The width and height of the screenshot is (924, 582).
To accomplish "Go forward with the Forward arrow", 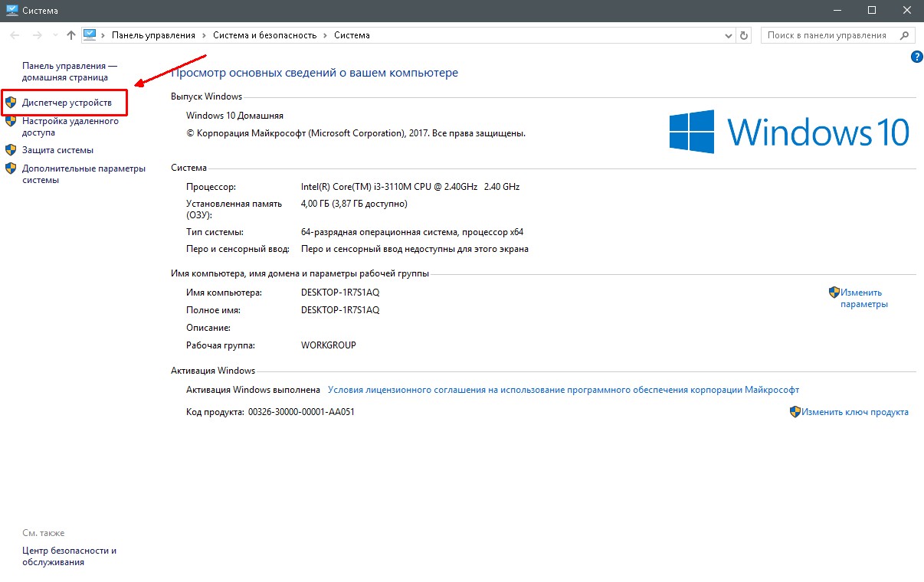I will pyautogui.click(x=37, y=35).
